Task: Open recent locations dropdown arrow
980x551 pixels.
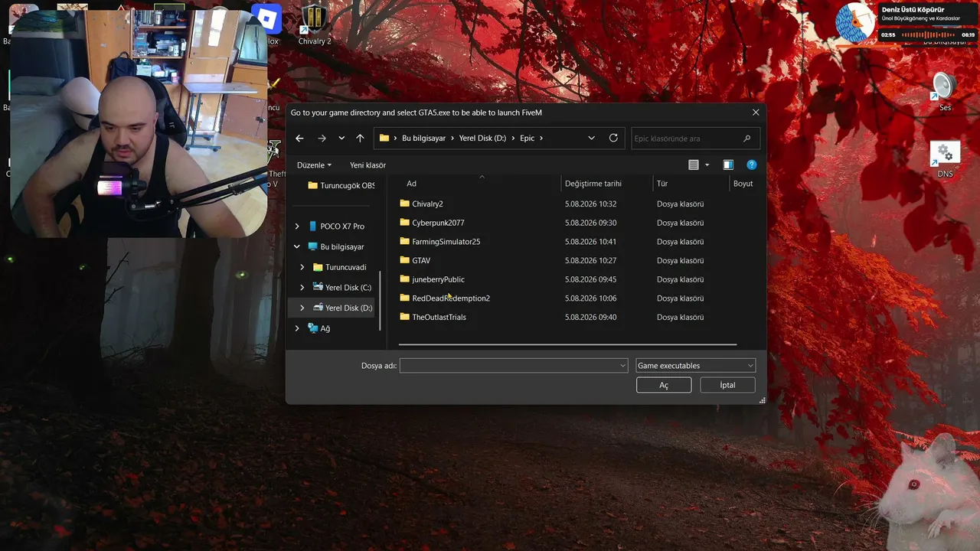Action: (341, 139)
